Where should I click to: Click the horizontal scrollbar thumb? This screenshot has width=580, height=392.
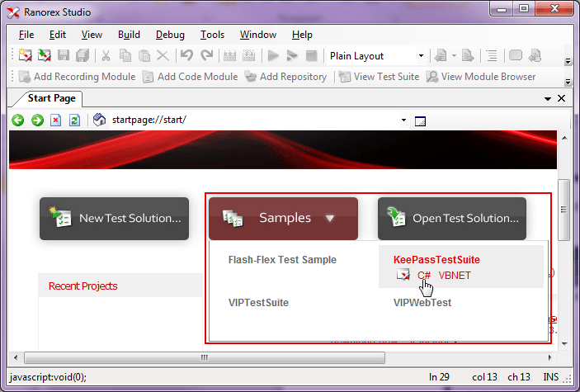tap(205, 357)
